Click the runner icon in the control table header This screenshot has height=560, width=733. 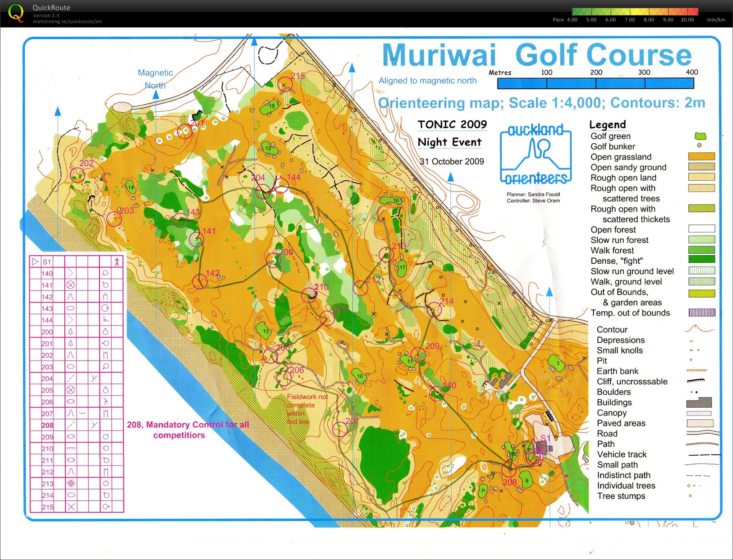coord(117,262)
